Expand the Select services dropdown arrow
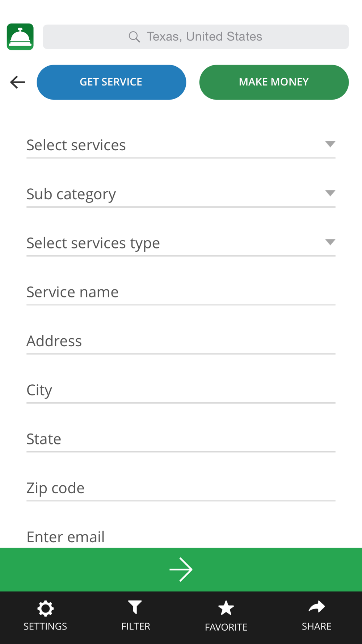 pyautogui.click(x=330, y=144)
